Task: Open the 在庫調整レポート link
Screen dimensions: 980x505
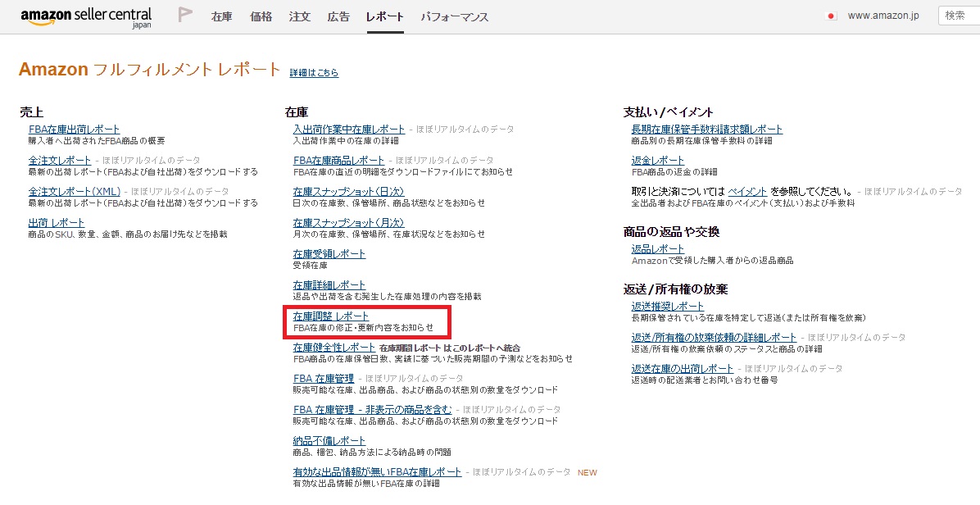Action: click(x=331, y=317)
